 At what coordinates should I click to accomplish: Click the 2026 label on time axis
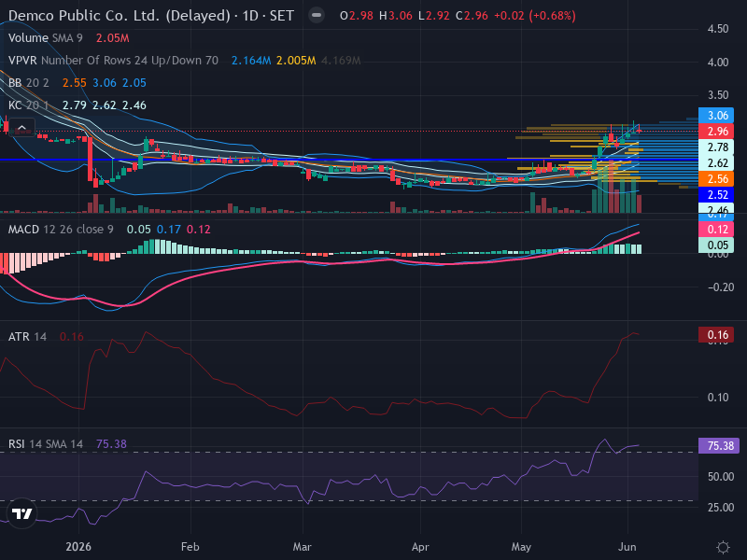coord(78,547)
